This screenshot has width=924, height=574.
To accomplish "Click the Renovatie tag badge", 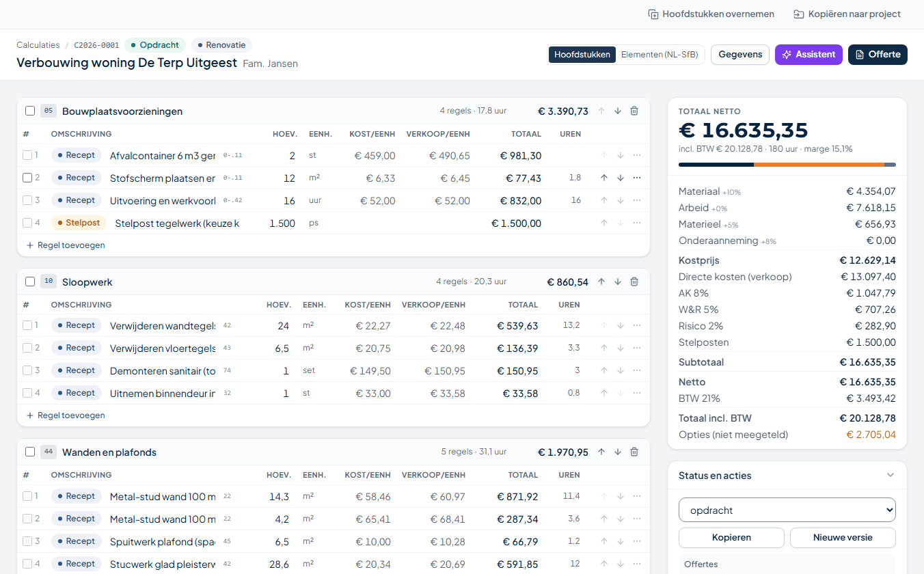I will tap(221, 45).
